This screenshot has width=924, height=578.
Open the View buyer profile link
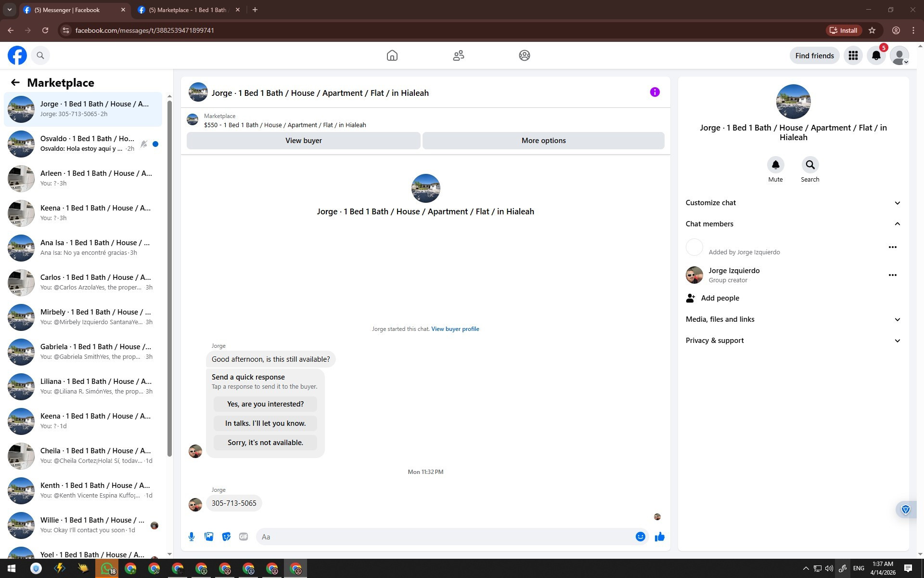point(455,329)
